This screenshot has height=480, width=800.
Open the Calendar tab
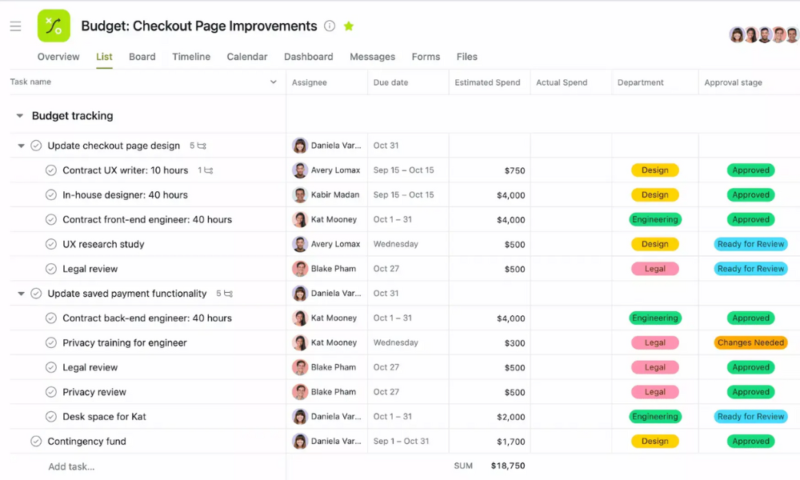tap(247, 57)
